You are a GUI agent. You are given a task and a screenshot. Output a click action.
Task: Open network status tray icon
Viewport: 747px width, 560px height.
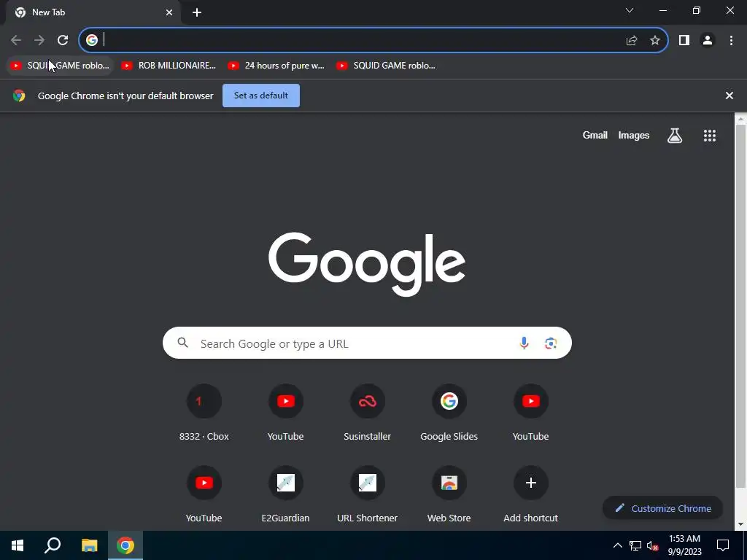coord(635,545)
